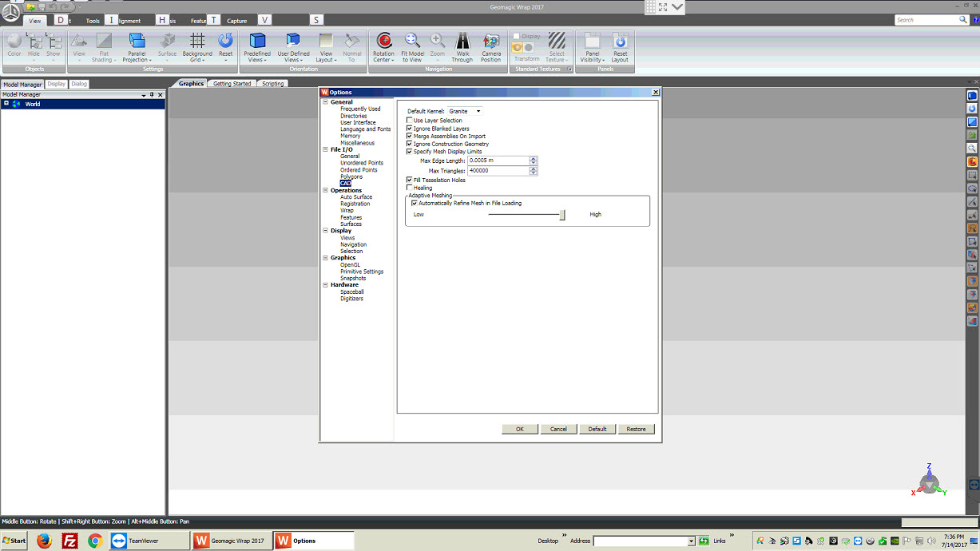Click the Zoom magnifier icon in Navigation

[438, 41]
